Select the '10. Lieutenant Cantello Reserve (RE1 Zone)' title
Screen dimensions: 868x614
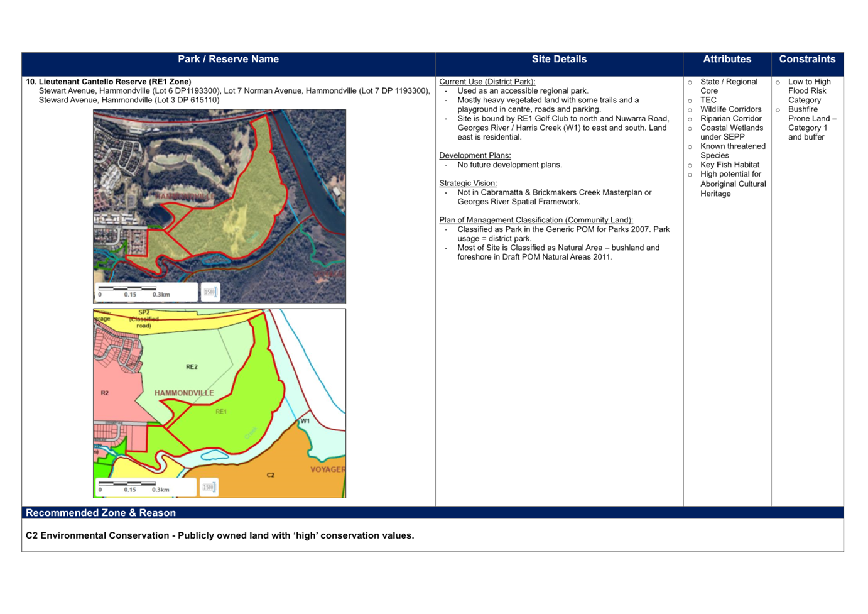click(x=109, y=82)
